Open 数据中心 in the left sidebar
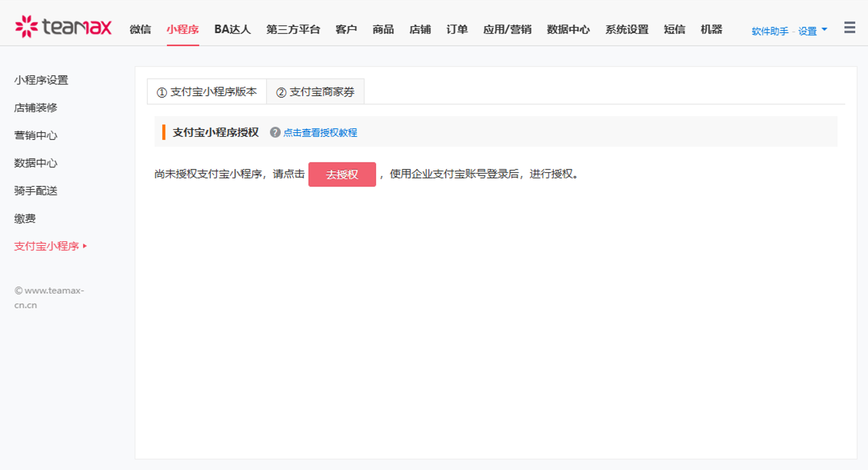 point(36,163)
